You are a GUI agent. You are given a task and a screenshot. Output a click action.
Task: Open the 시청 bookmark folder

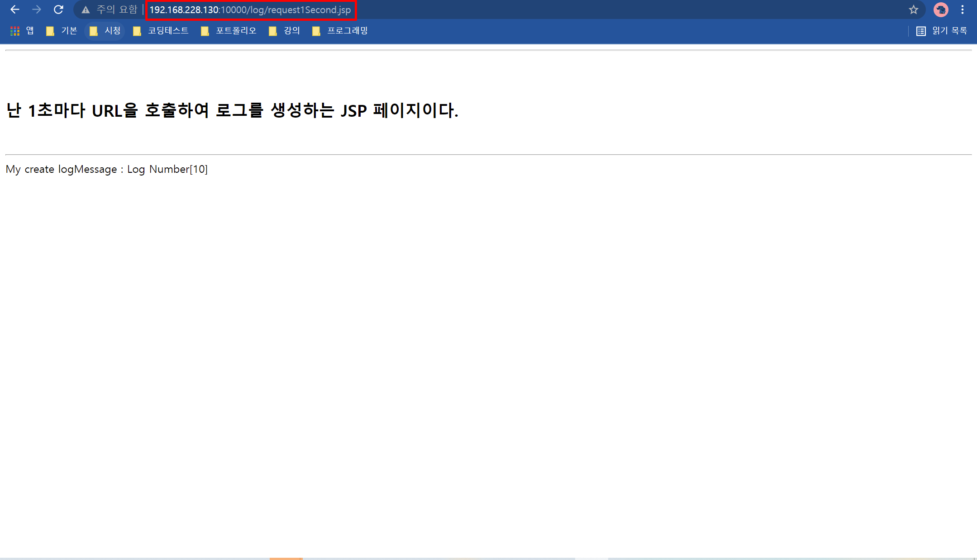[105, 31]
